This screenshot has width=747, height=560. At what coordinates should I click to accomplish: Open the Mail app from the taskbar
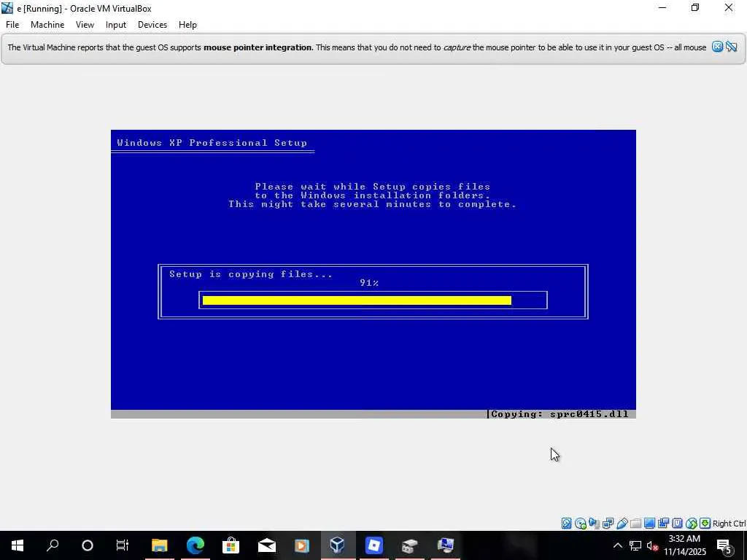pyautogui.click(x=267, y=545)
